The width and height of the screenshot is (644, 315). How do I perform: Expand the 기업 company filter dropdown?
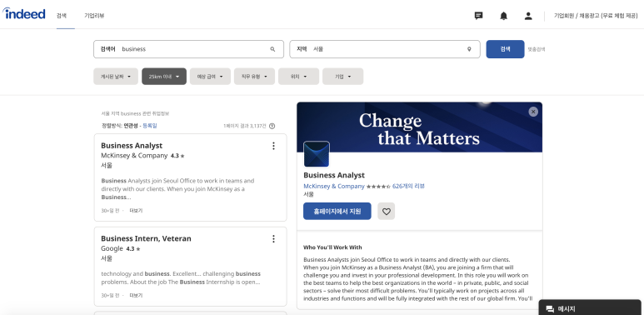(x=342, y=77)
